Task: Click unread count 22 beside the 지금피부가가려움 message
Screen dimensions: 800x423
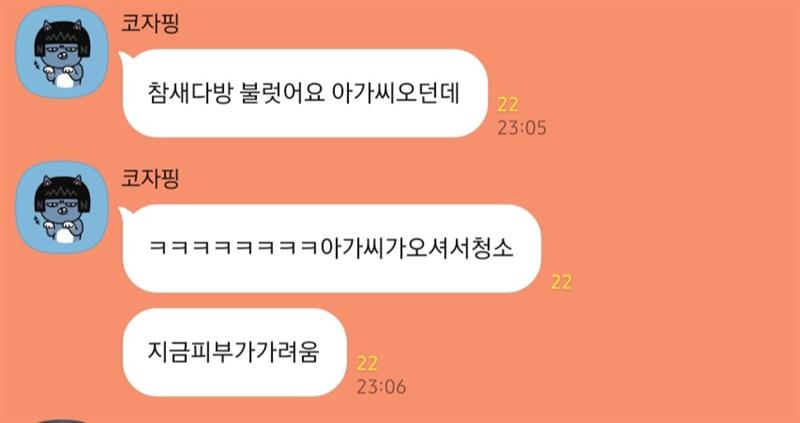Action: click(367, 364)
